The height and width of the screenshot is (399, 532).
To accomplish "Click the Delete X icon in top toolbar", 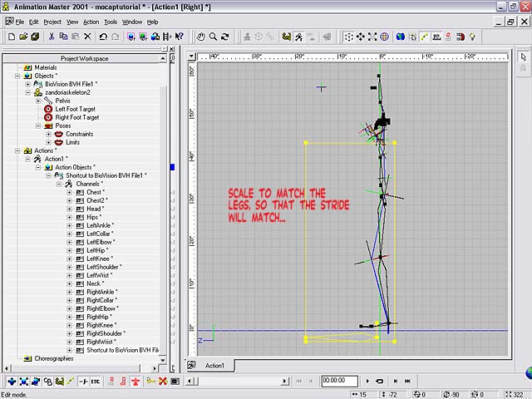I will pyautogui.click(x=89, y=37).
